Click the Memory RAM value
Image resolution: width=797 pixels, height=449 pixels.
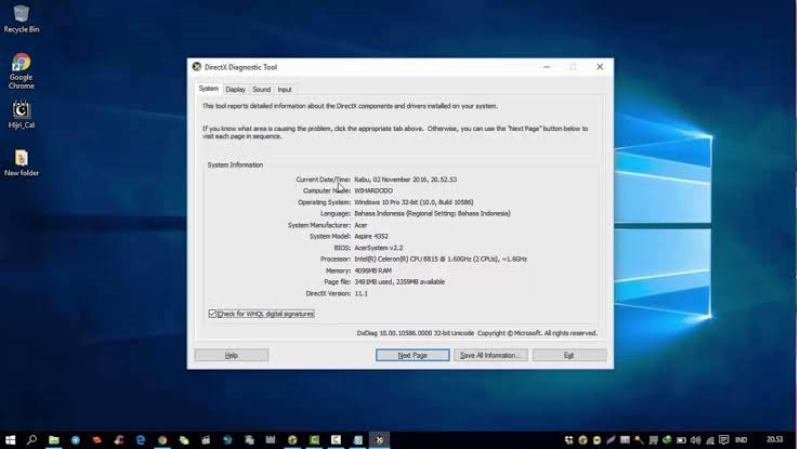coord(373,271)
